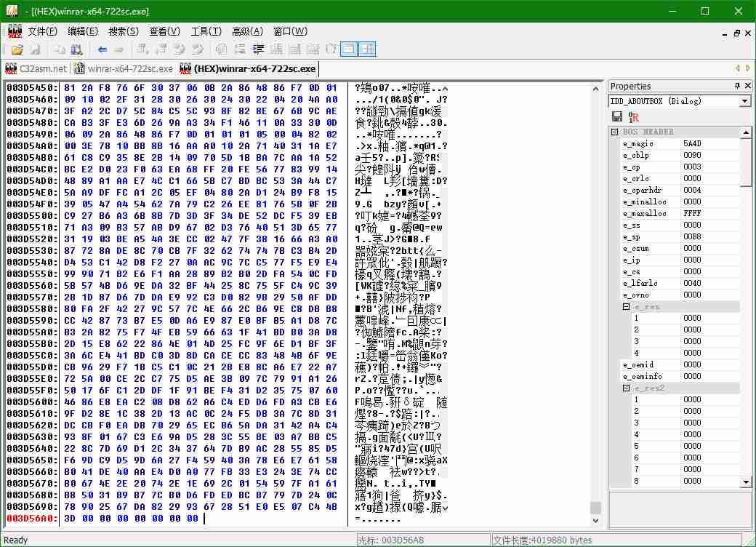The height and width of the screenshot is (547, 756).
Task: Click the hex view scroll-down arrow
Action: [595, 521]
